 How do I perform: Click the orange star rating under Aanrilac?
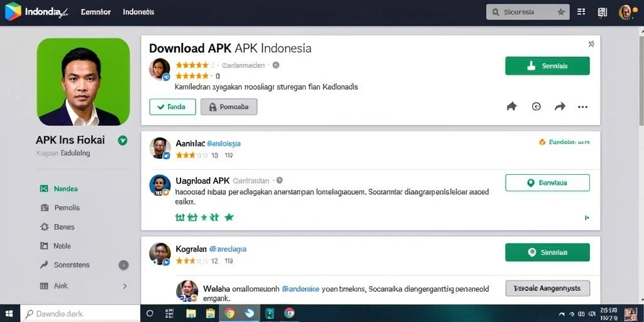191,156
